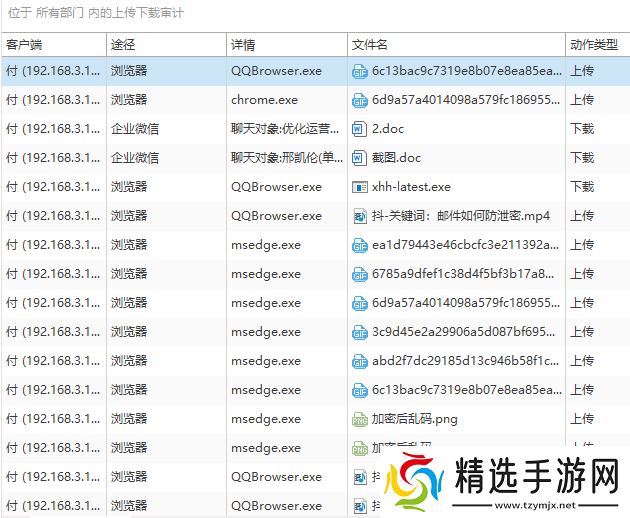Screen dimensions: 630x518
Task: Click the file name xhh-latest.exe
Action: (x=411, y=187)
